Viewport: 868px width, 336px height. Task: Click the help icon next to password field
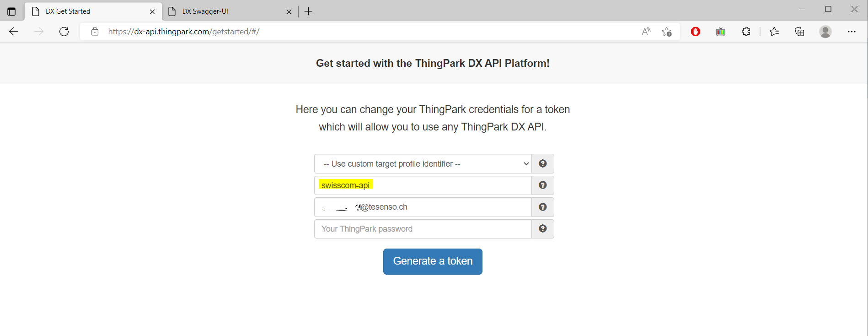pyautogui.click(x=543, y=228)
